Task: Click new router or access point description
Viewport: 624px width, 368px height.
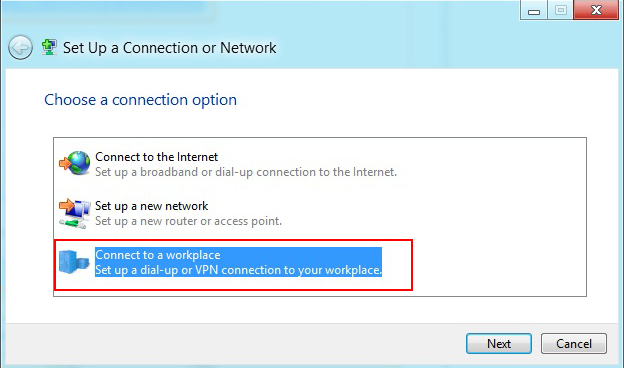Action: point(188,221)
